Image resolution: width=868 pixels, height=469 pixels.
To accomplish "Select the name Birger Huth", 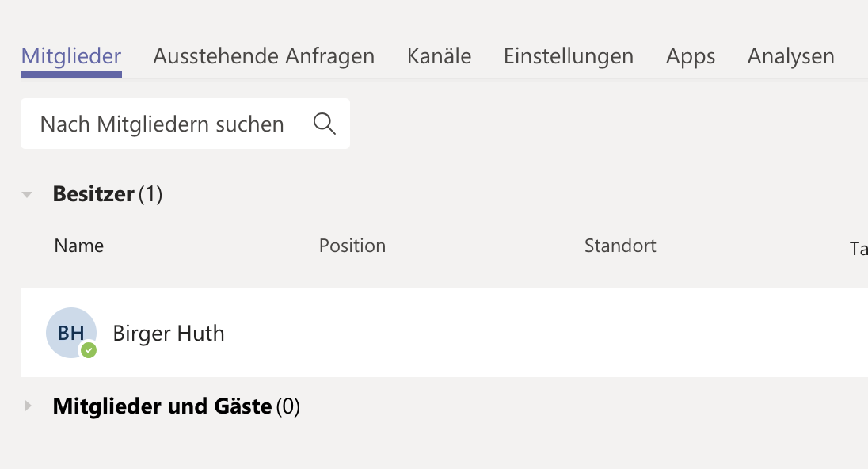I will click(168, 334).
